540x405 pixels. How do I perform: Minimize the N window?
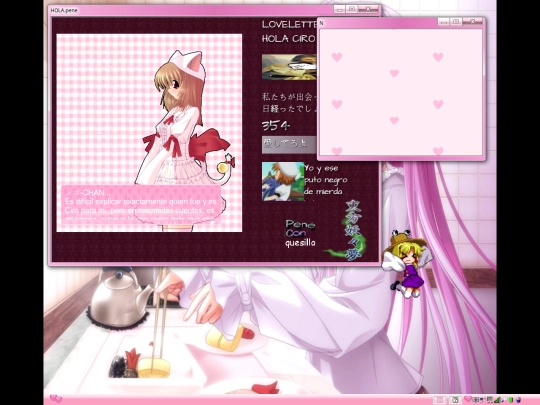[443, 22]
